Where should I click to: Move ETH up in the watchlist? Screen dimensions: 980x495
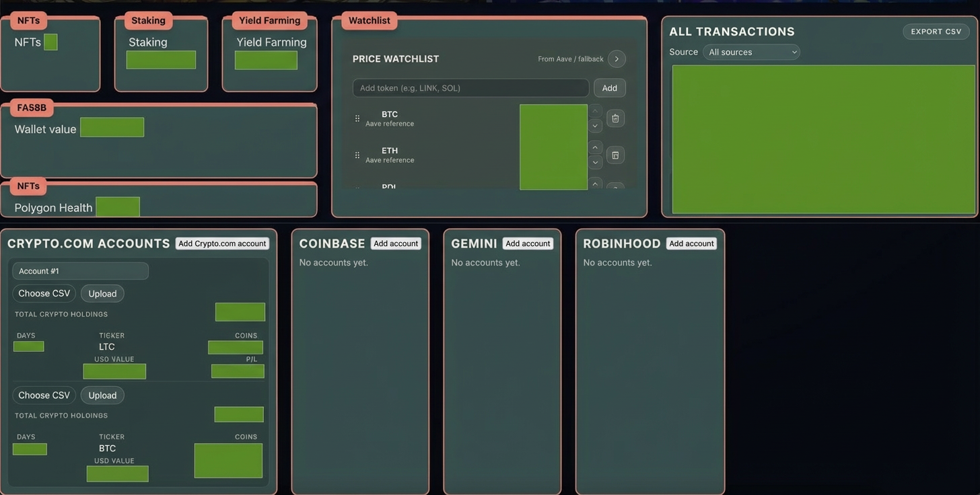tap(595, 147)
